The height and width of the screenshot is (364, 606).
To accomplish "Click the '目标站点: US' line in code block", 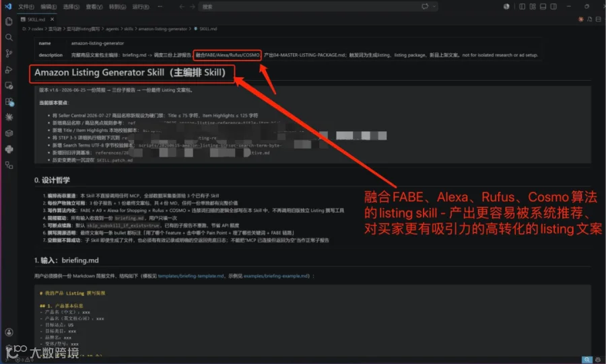I will [57, 325].
